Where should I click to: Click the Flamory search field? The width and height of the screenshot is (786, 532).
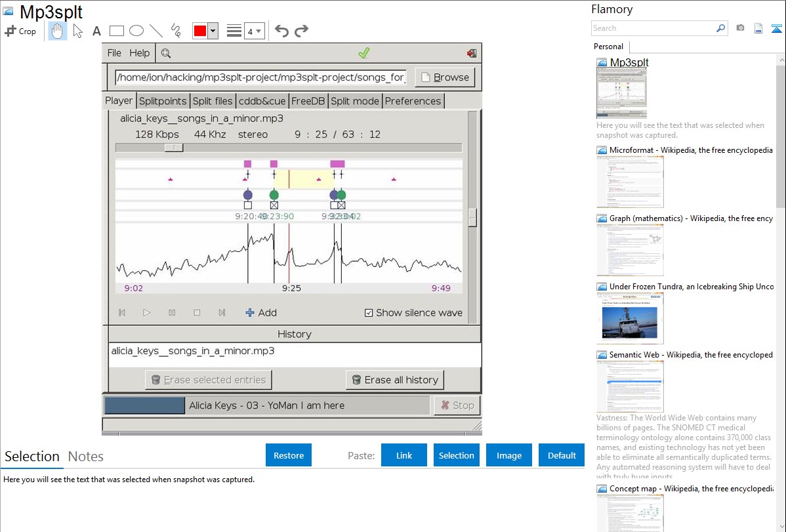point(653,28)
